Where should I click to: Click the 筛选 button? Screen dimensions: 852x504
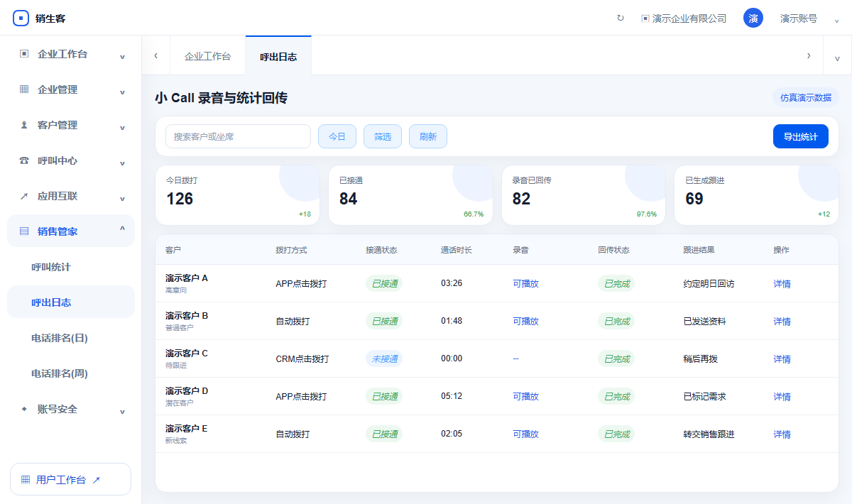click(x=383, y=136)
